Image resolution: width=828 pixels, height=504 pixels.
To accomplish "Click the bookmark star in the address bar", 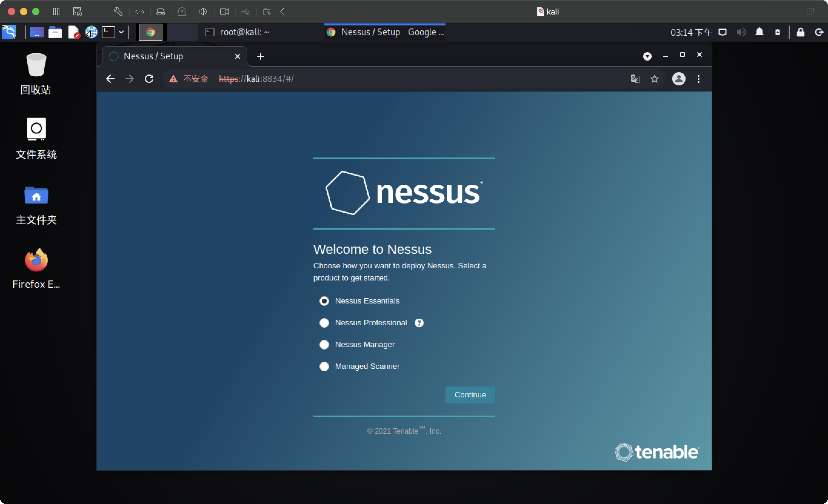I will [655, 79].
